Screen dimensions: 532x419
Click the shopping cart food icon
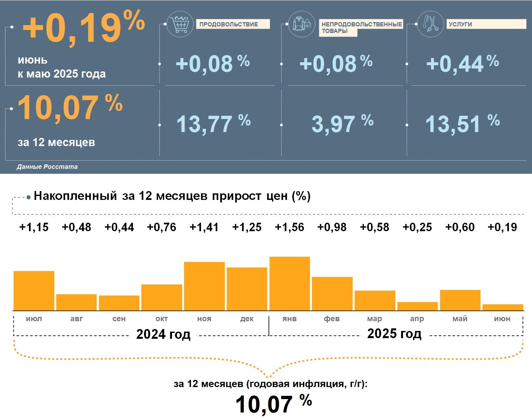180,24
